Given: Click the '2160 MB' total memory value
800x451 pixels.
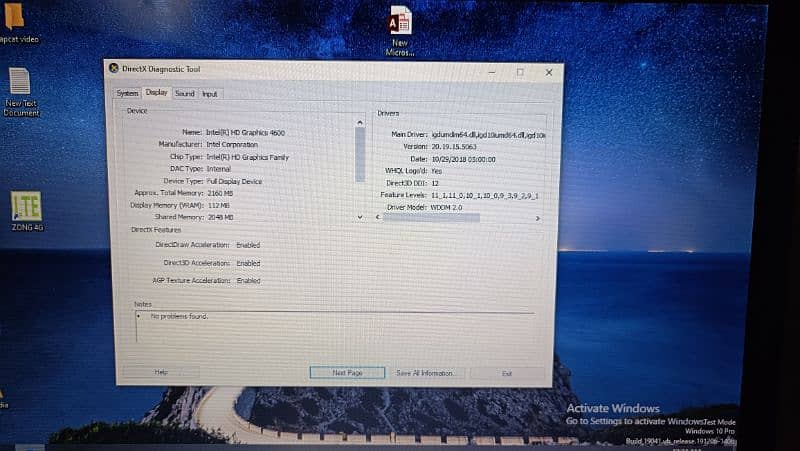Looking at the screenshot, I should click(220, 193).
